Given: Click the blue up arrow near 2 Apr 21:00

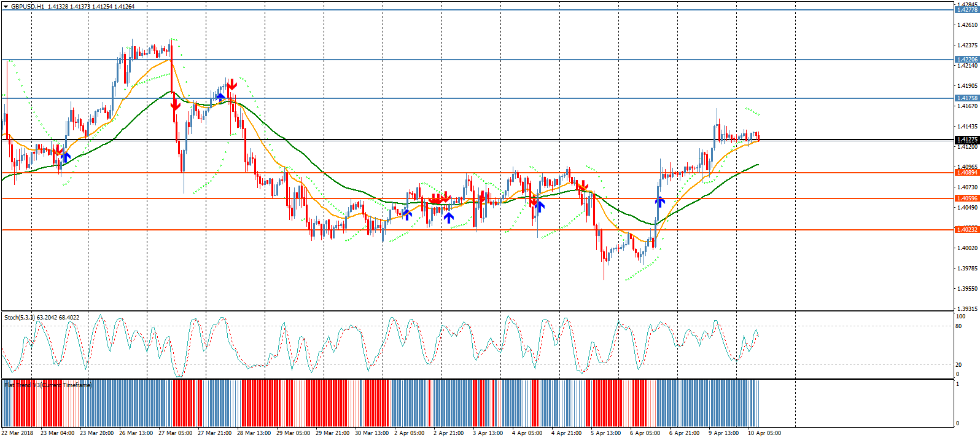Looking at the screenshot, I should coord(449,217).
